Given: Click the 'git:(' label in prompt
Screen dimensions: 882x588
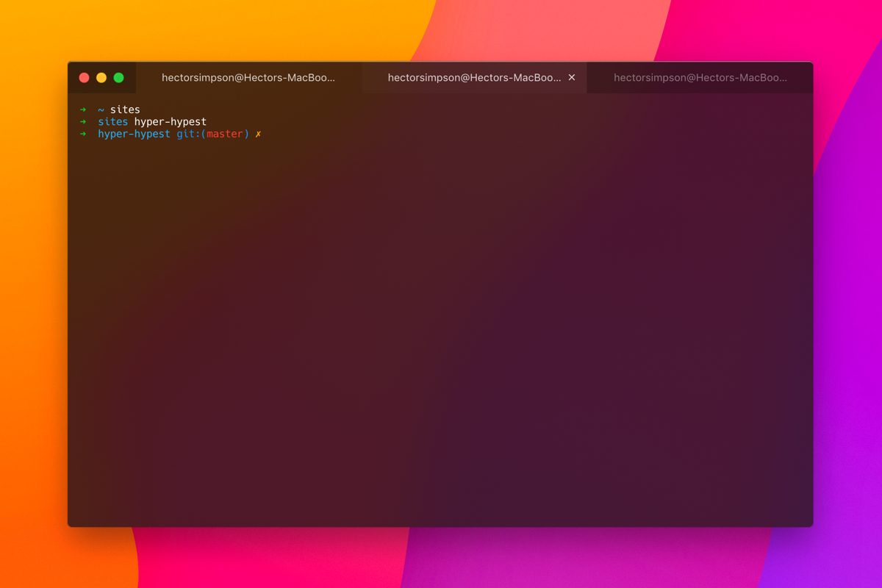Looking at the screenshot, I should (192, 134).
